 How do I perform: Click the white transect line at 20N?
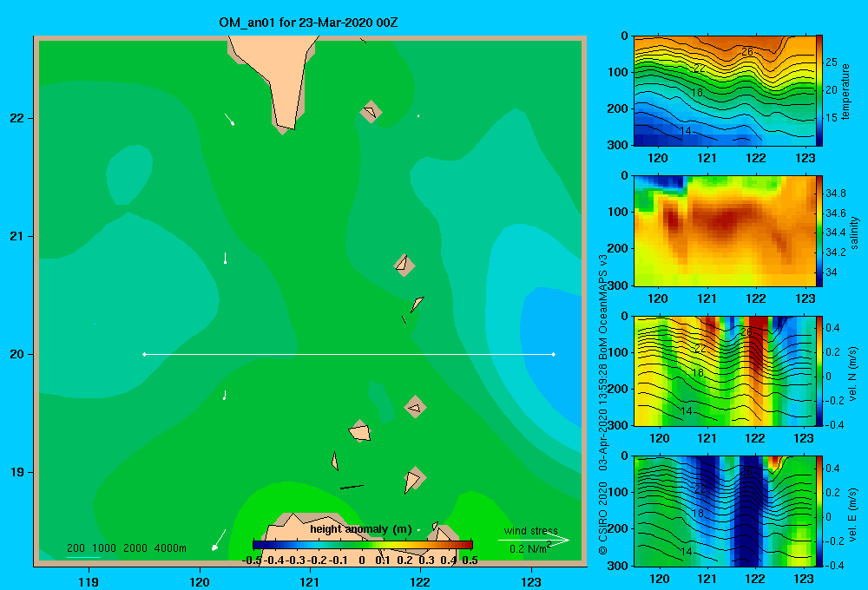click(349, 354)
